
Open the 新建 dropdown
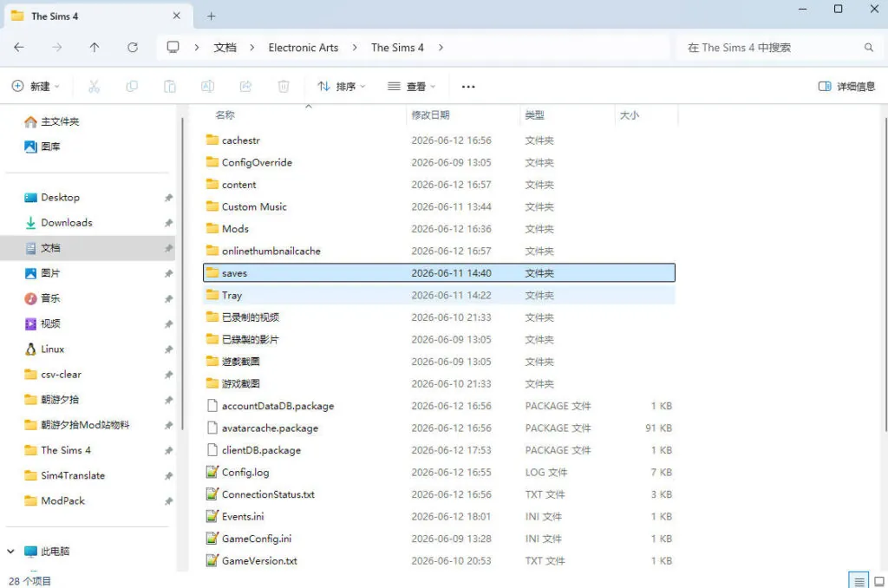(35, 86)
